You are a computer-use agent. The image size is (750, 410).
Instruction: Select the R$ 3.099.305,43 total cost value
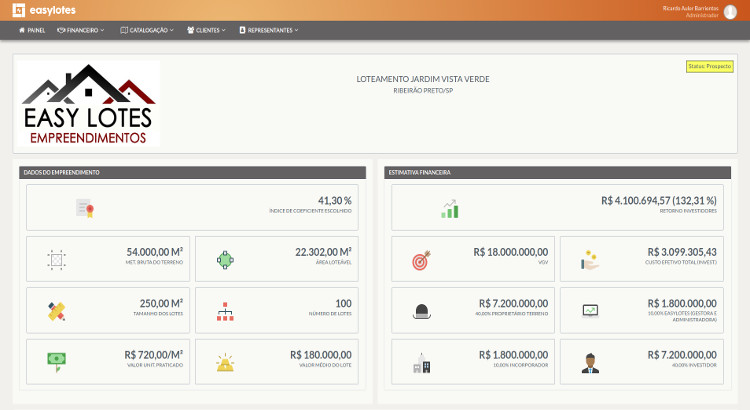pyautogui.click(x=682, y=252)
